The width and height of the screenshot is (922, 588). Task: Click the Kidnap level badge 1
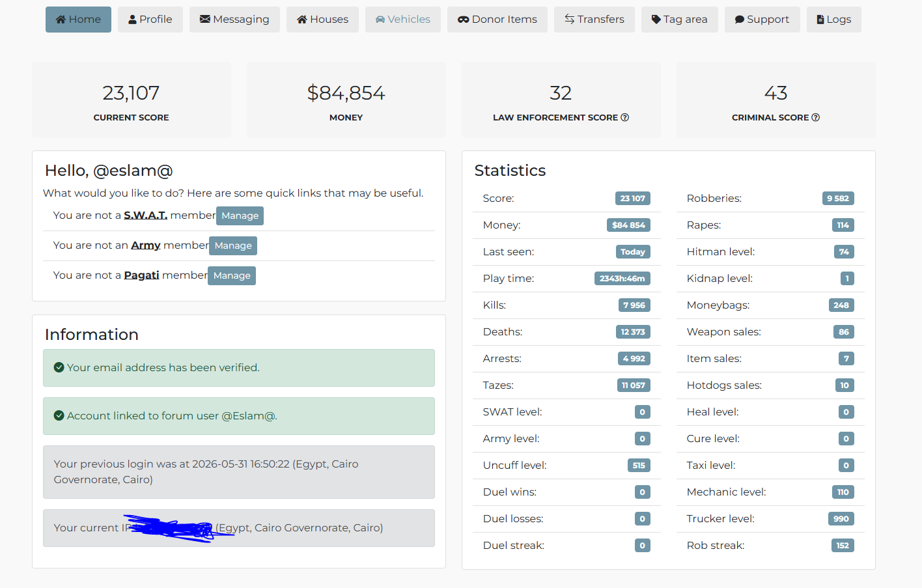tap(847, 279)
